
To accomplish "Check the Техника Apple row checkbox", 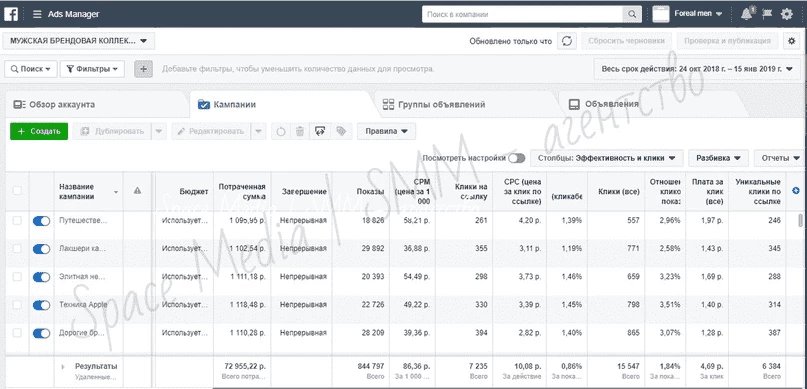I will tap(17, 305).
